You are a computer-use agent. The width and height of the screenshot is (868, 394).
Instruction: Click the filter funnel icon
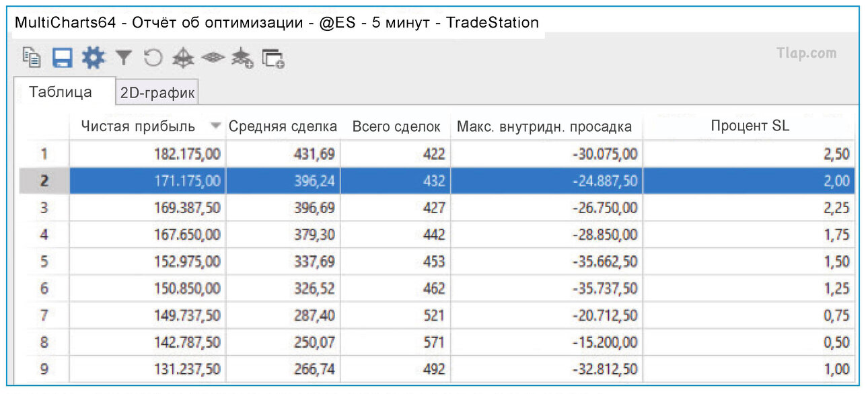[x=124, y=58]
